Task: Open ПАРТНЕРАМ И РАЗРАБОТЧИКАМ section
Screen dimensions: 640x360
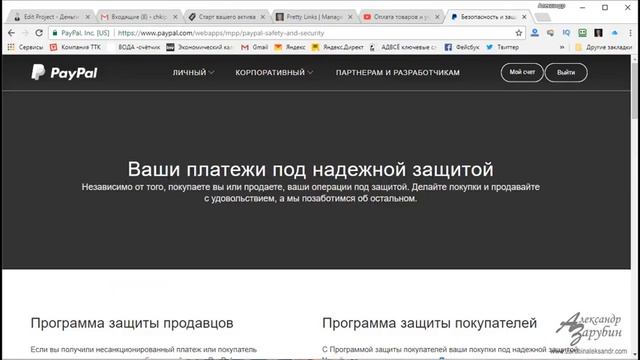Action: (x=398, y=72)
